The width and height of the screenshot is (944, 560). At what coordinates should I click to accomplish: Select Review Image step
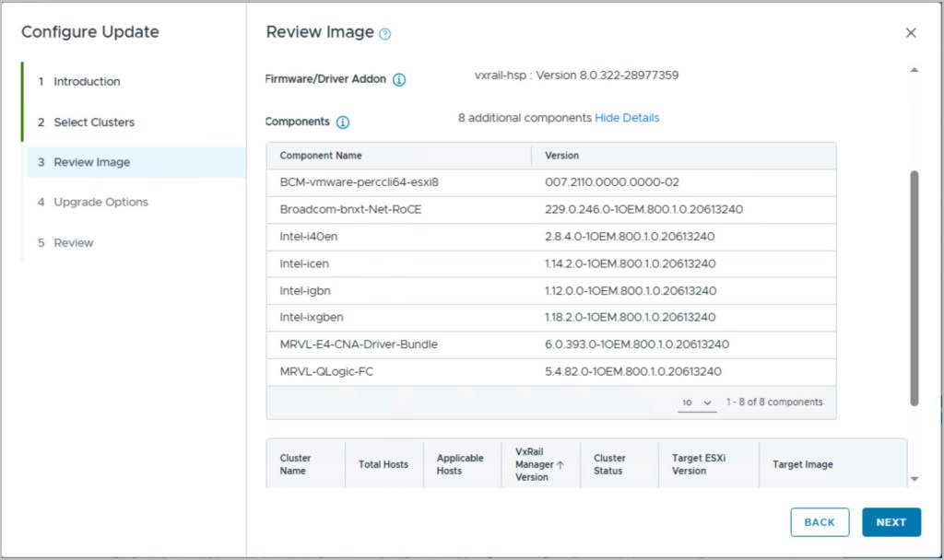point(91,162)
